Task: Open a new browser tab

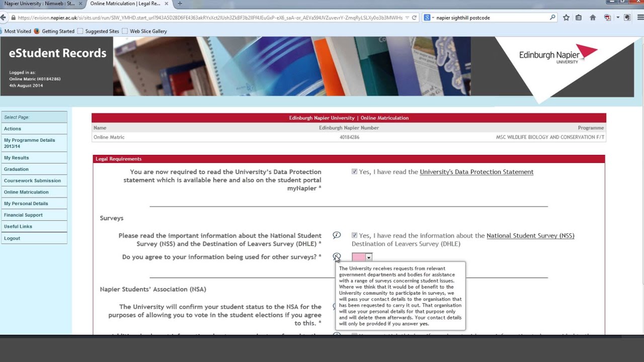Action: point(180,4)
